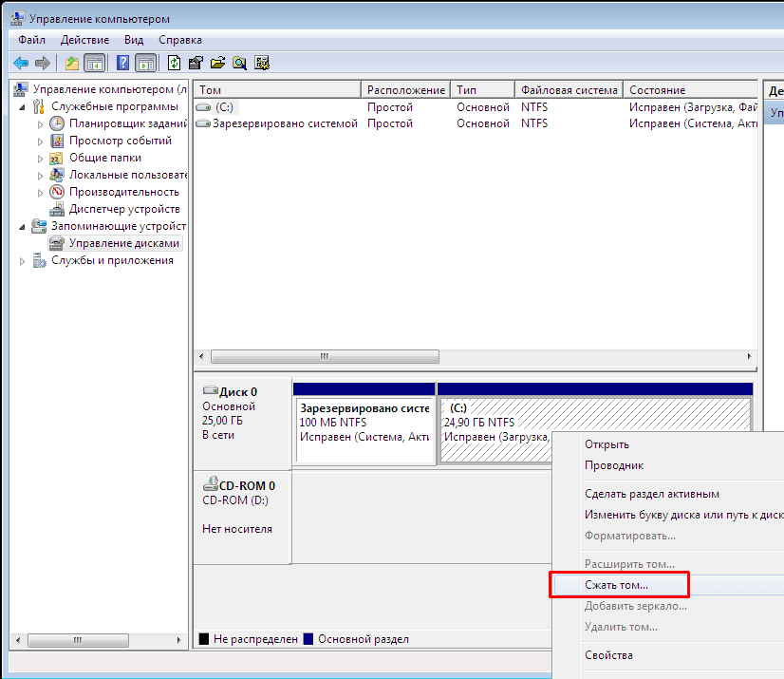Click the Up one level folder icon
Viewport: 784px width, 679px height.
[x=72, y=63]
